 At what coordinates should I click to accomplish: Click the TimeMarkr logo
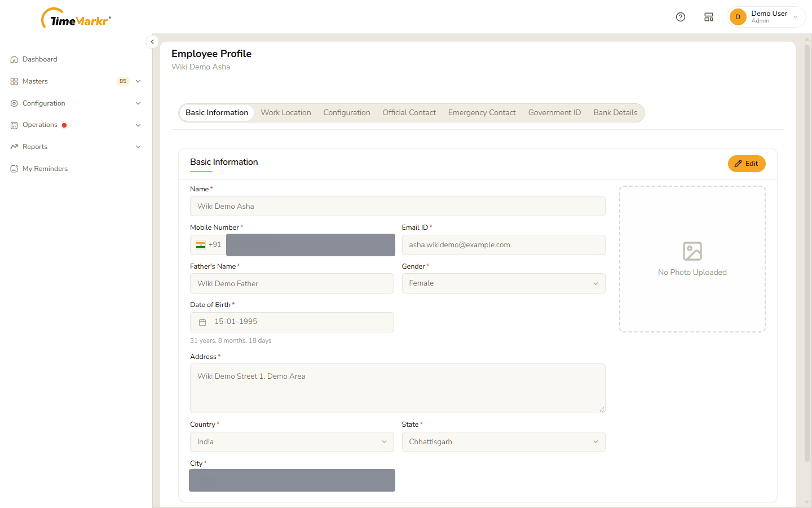tap(76, 19)
